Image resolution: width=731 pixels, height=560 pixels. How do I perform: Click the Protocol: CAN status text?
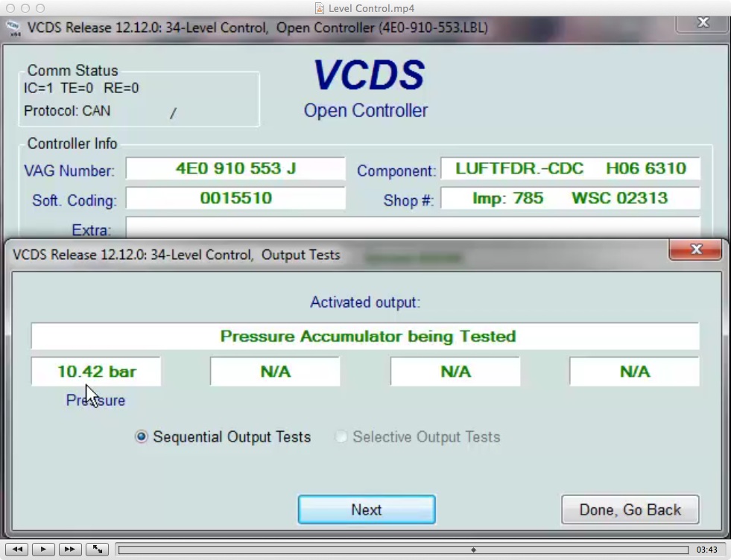67,111
